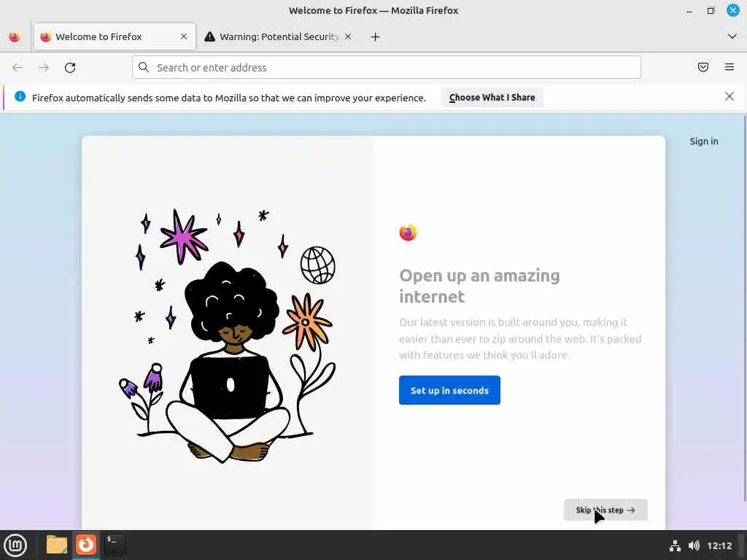Click the search magnifier icon in address bar

click(144, 67)
